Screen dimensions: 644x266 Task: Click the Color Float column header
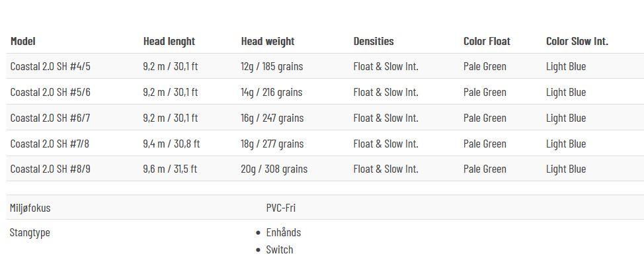pos(487,41)
